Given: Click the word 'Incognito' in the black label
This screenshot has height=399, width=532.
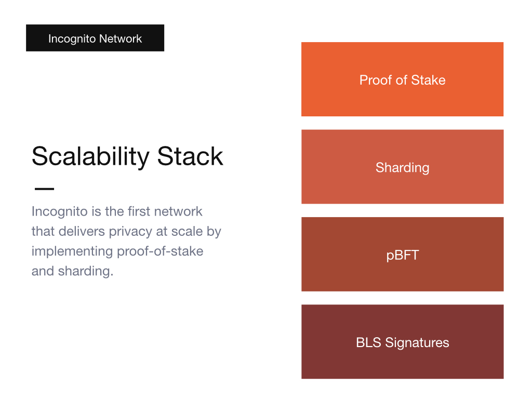Looking at the screenshot, I should tap(72, 38).
